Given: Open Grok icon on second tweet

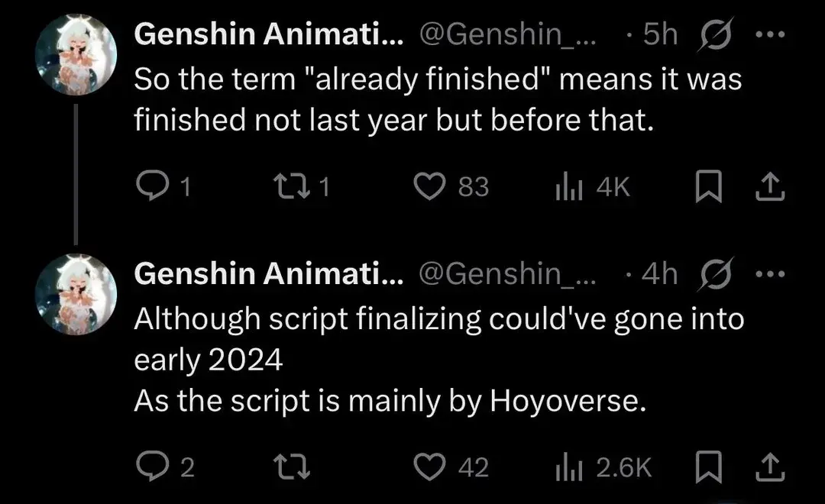Looking at the screenshot, I should coord(713,275).
